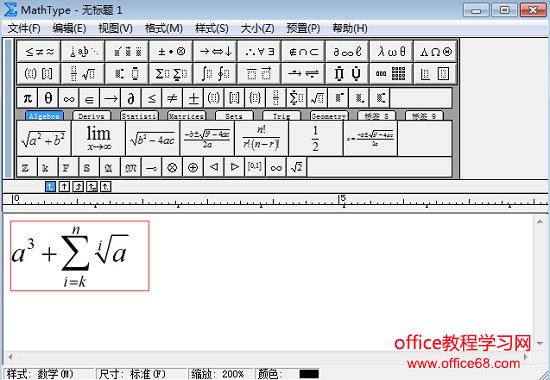
Task: Insert the square root of 2 expression
Action: point(296,167)
